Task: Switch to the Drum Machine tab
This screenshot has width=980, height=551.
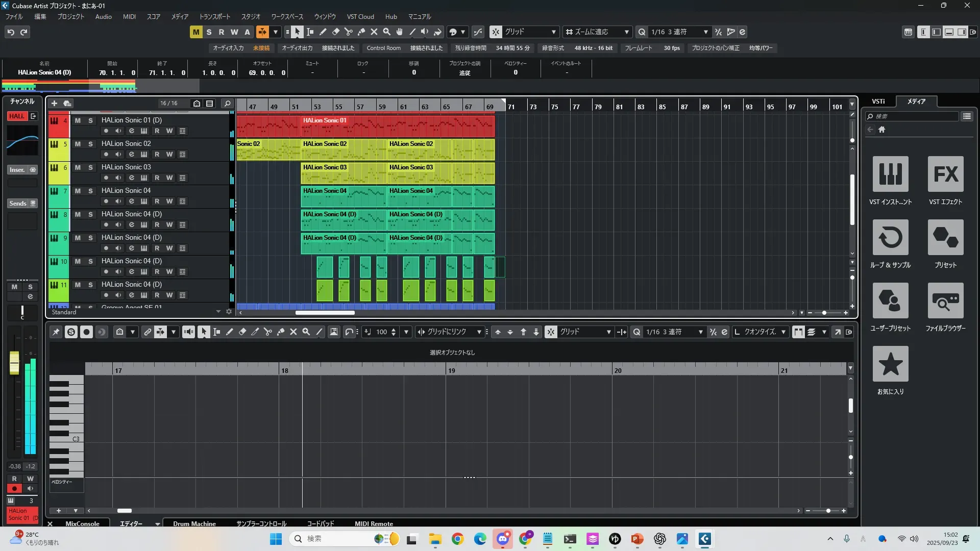Action: point(194,523)
